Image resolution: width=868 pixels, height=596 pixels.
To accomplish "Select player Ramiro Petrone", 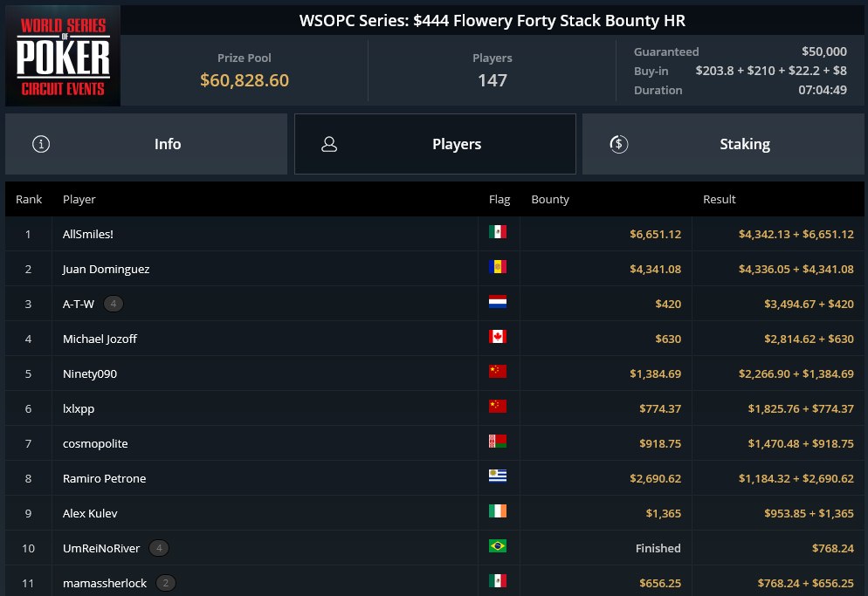I will click(x=104, y=478).
